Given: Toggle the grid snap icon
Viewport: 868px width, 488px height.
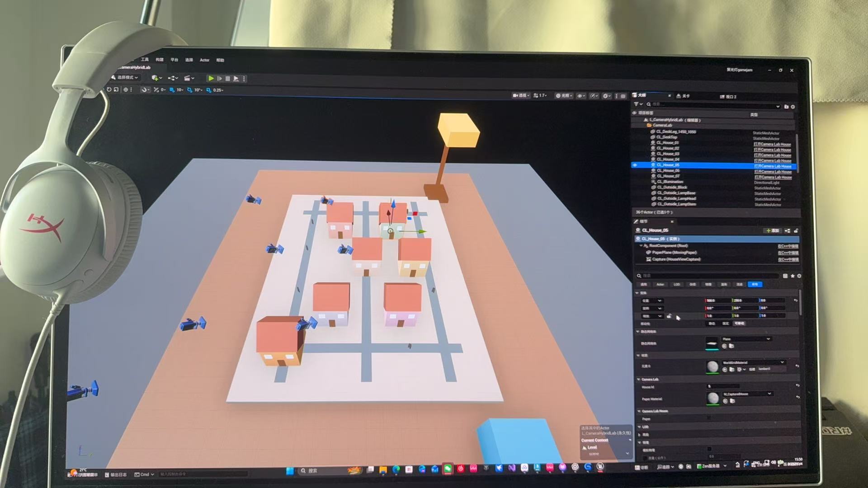Looking at the screenshot, I should click(172, 90).
